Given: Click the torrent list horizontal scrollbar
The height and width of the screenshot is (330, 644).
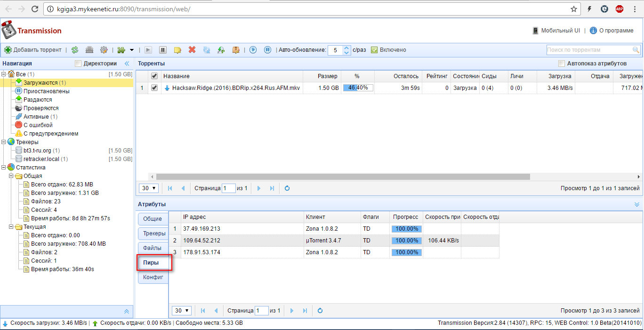Looking at the screenshot, I should (343, 177).
